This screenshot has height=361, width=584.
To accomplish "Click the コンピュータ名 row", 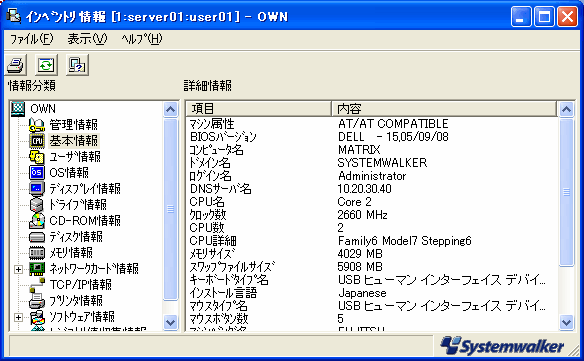I will tap(371, 150).
